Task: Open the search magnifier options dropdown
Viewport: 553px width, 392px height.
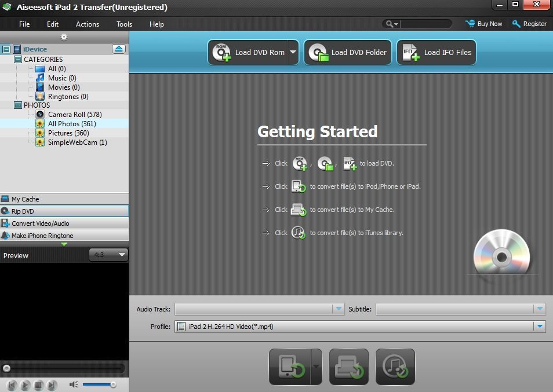Action: 392,24
